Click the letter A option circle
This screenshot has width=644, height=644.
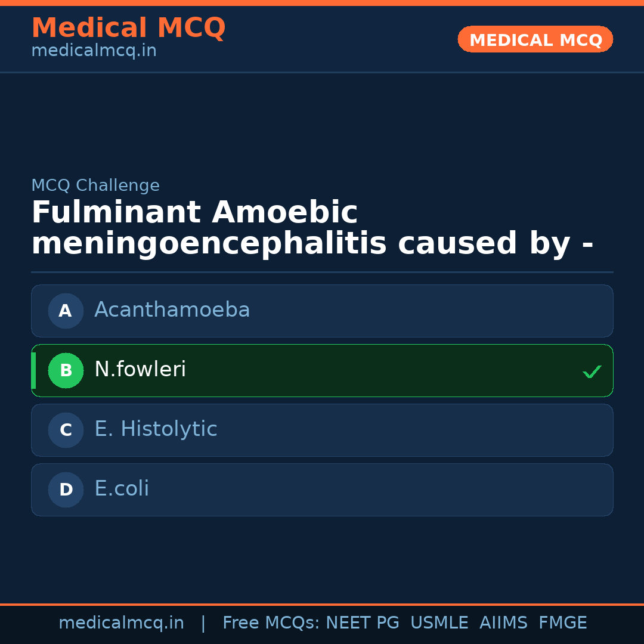click(66, 311)
